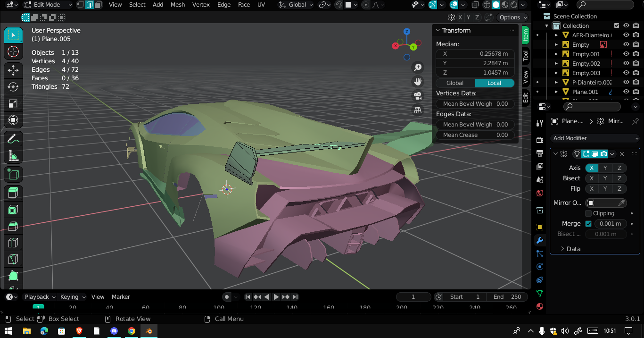Viewport: 644px width, 338px height.
Task: Select the Transform tool
Action: [x=13, y=120]
